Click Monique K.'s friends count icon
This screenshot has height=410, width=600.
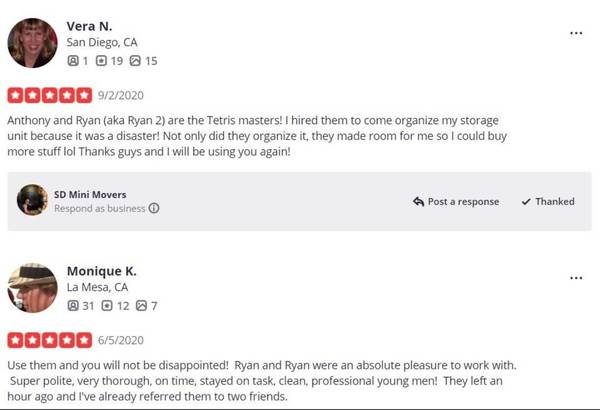pos(73,305)
